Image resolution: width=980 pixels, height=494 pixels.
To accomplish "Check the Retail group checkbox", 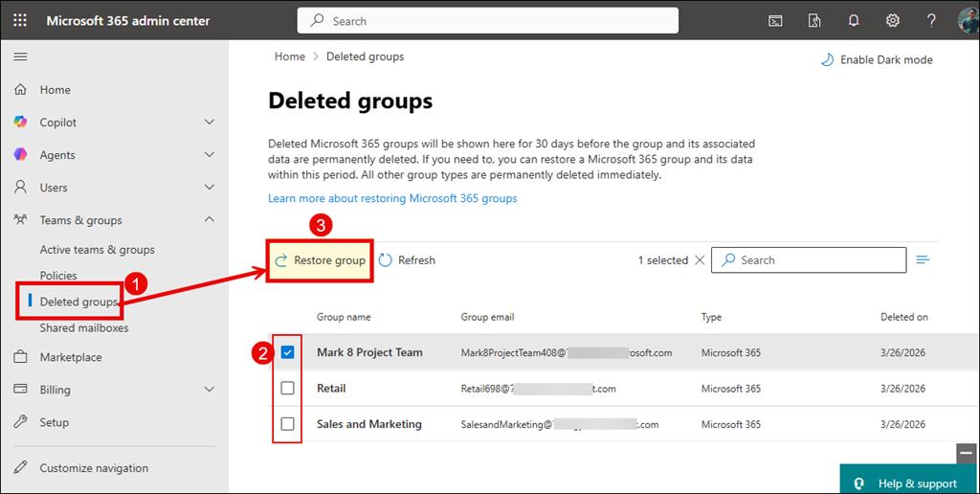I will point(287,389).
